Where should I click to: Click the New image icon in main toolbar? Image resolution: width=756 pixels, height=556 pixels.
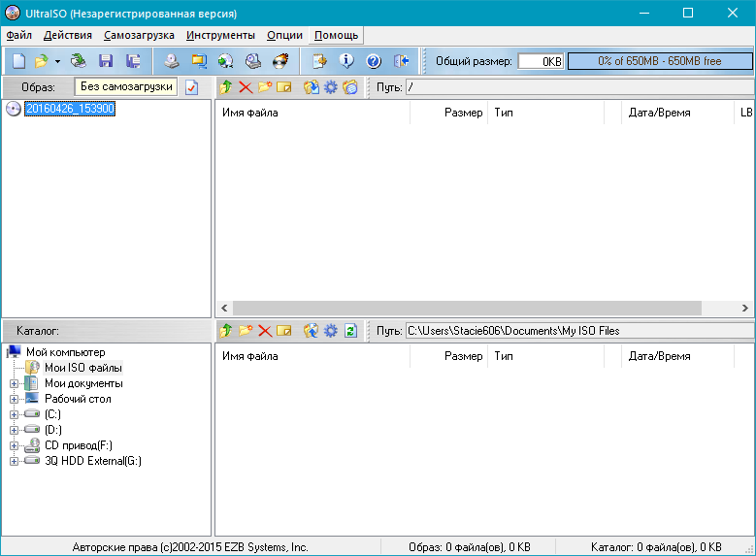point(18,61)
